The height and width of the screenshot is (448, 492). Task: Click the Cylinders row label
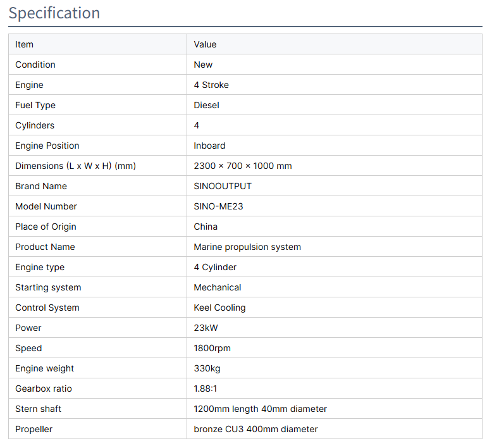[x=35, y=125]
